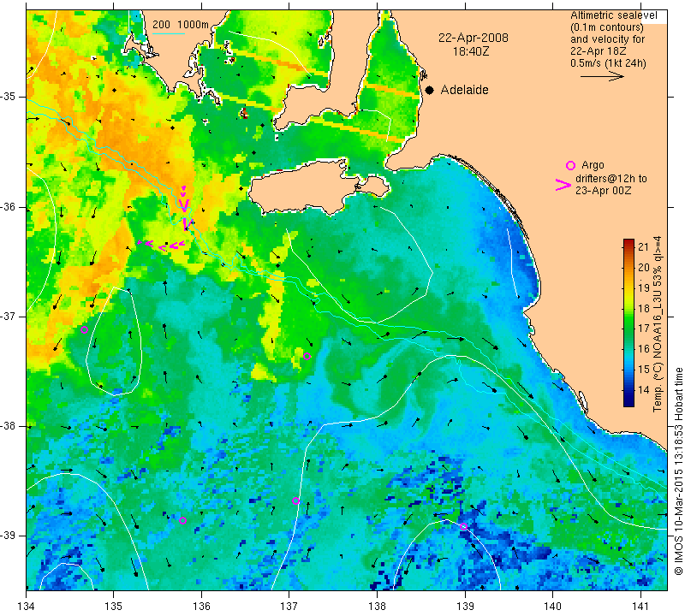Click the southward magenta drifter track arrows

pos(185,208)
